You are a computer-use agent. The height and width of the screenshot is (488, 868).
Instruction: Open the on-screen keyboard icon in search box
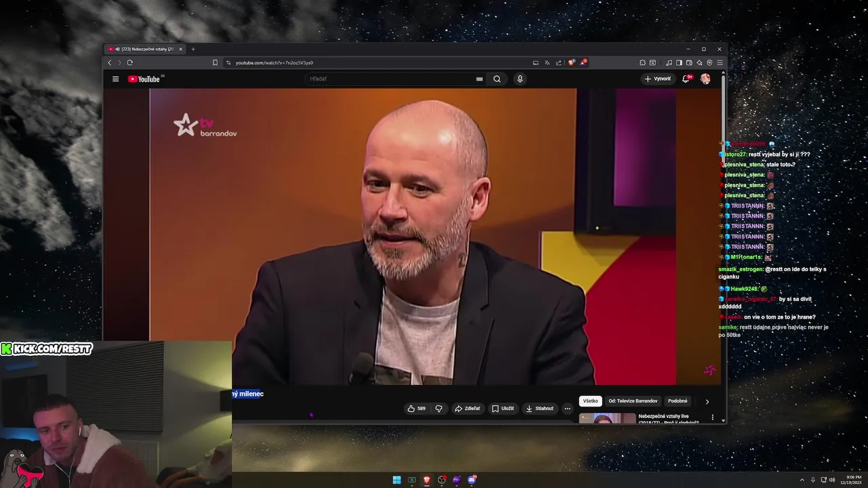479,79
